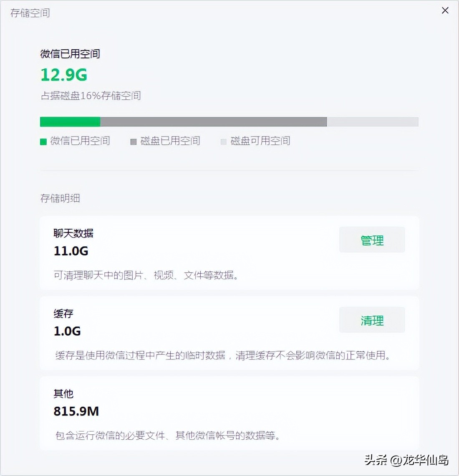Screen dimensions: 459x476
Task: Close the 存储空间 dialog
Action: (x=445, y=10)
